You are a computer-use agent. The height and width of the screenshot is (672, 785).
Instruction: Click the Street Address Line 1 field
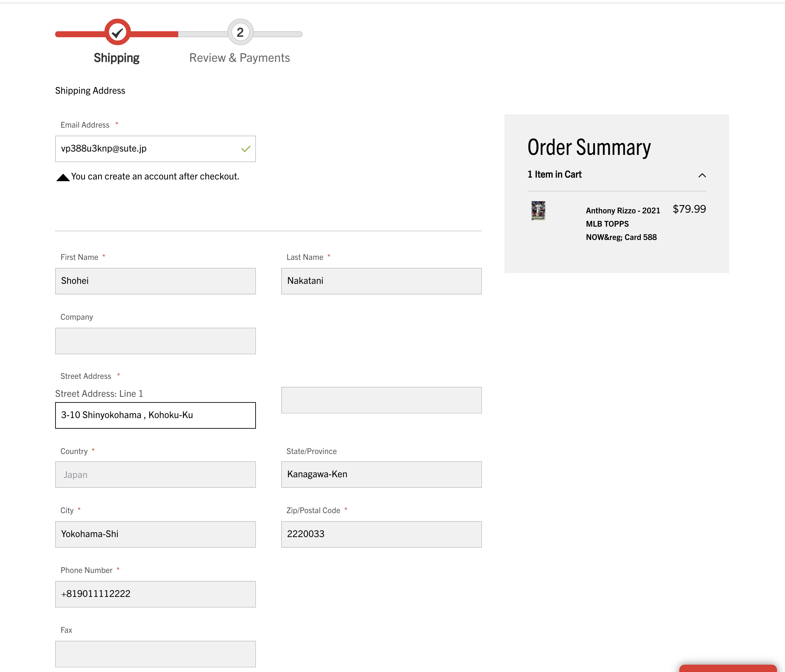155,415
